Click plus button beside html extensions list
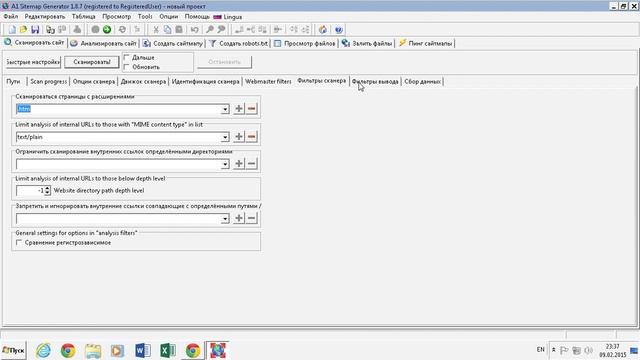 (239, 109)
